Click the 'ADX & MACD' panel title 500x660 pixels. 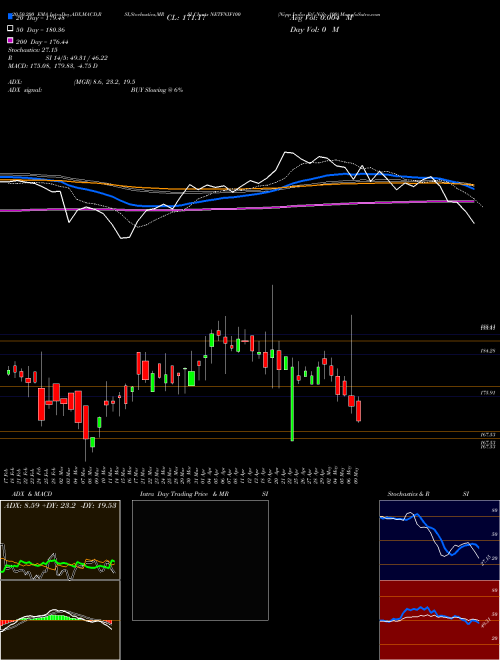pos(32,494)
